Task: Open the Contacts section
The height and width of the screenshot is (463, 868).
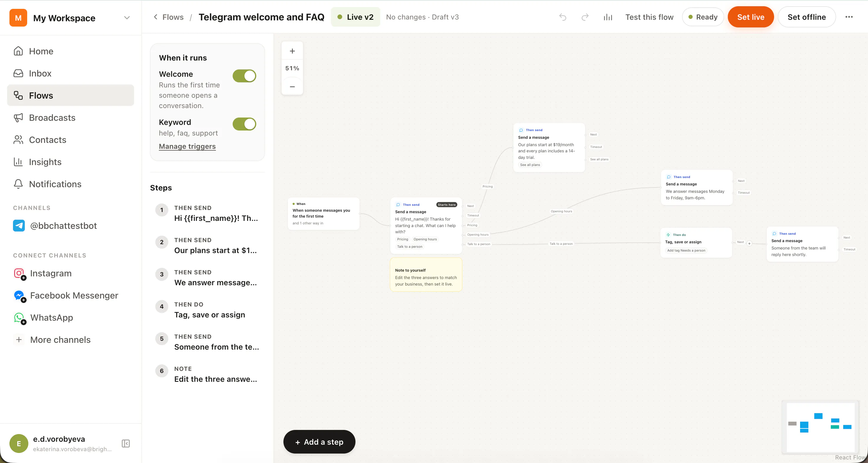Action: tap(71, 140)
